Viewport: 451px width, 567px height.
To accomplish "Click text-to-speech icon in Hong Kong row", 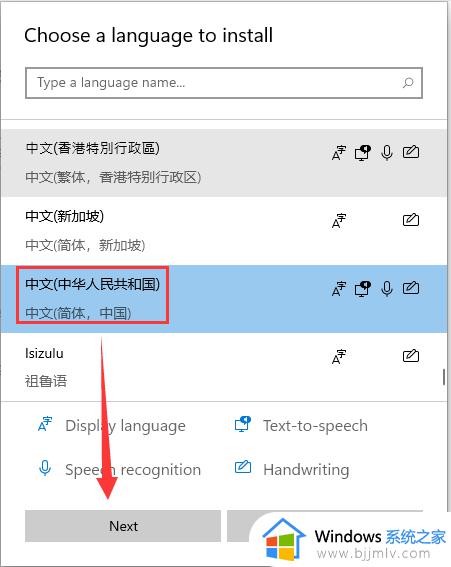I will tap(363, 152).
